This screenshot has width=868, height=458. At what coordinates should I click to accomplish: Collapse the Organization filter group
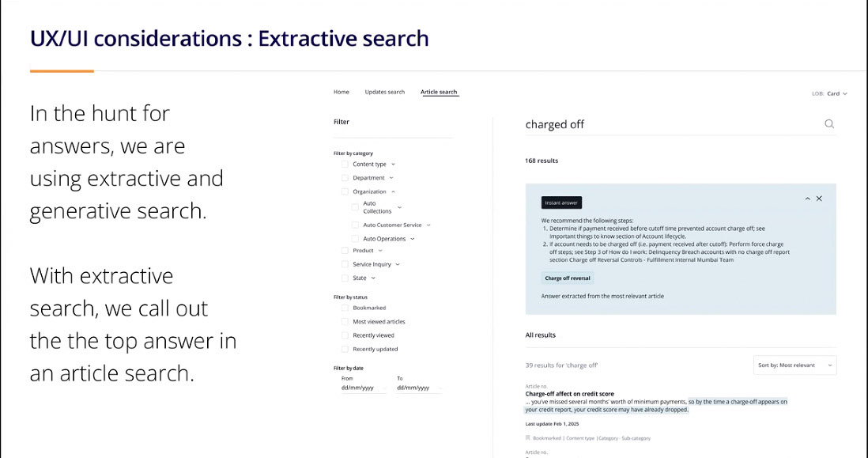click(x=393, y=191)
